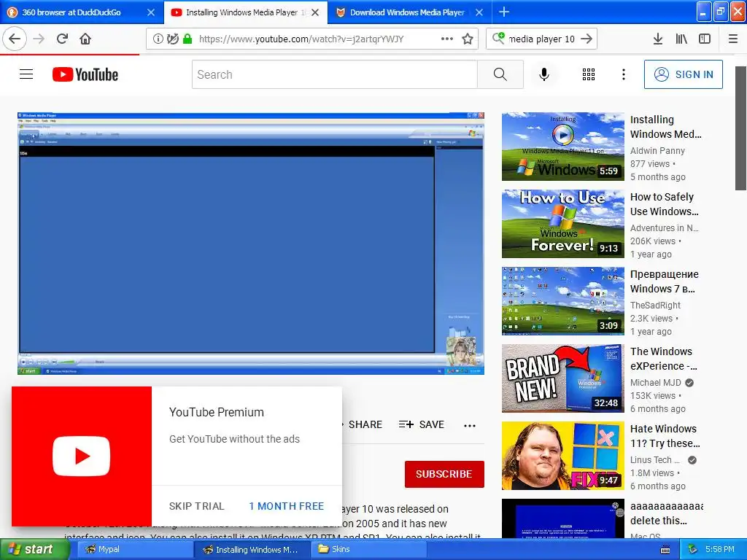Screen dimensions: 747x560
Task: Open the Library bookmarks icon
Action: point(682,39)
